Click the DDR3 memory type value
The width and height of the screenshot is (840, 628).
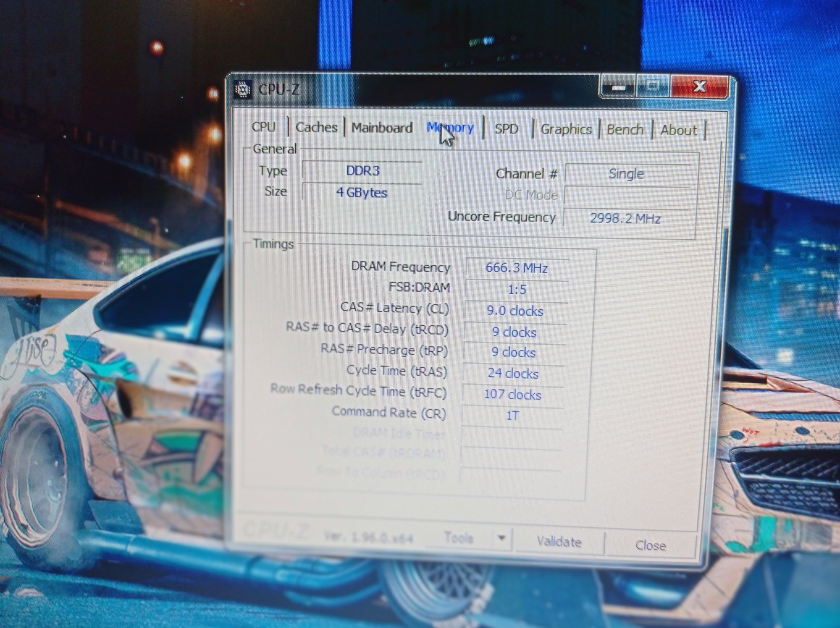[362, 171]
